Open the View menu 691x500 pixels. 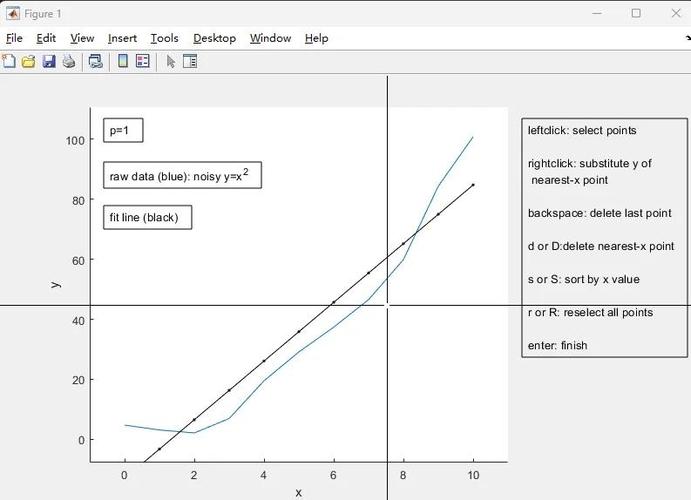tap(82, 38)
